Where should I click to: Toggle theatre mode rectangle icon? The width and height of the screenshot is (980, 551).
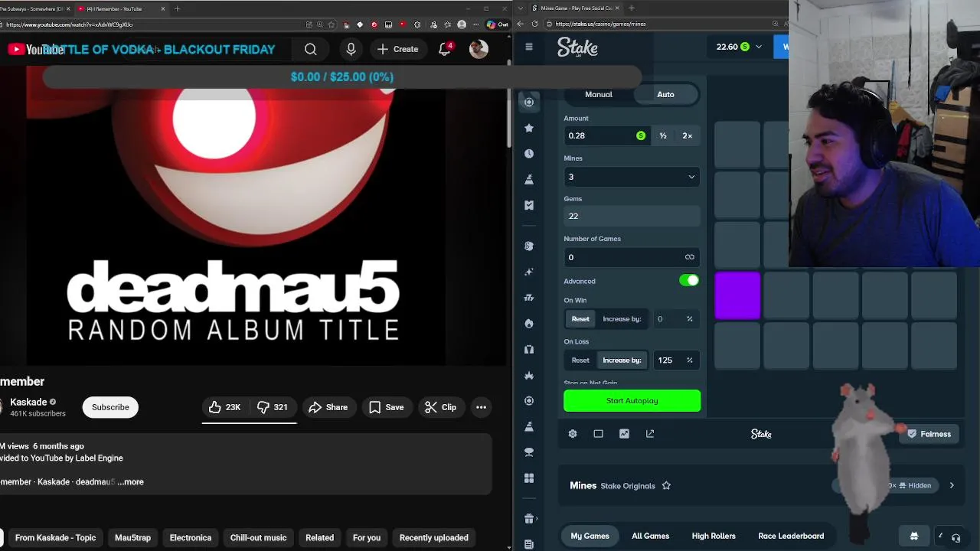point(599,434)
